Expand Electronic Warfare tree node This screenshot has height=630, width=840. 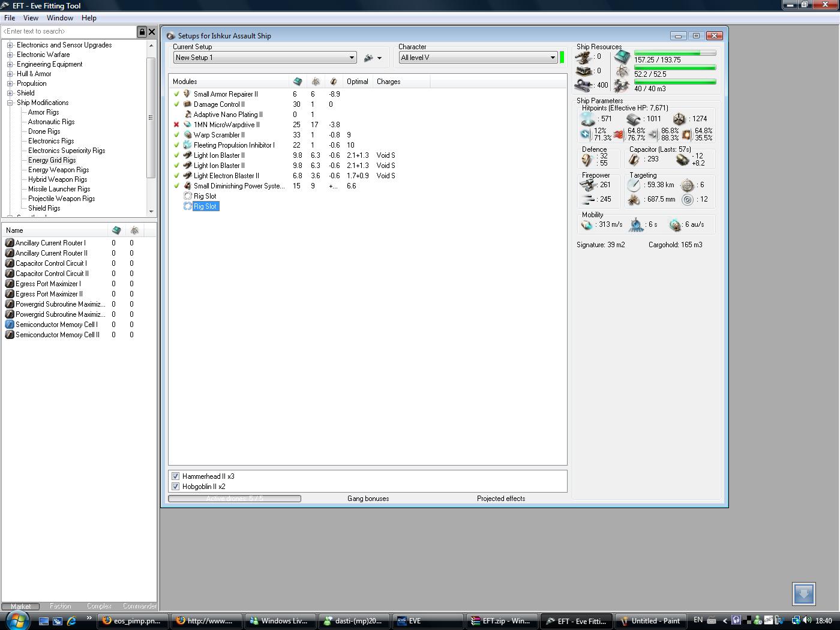click(x=10, y=55)
